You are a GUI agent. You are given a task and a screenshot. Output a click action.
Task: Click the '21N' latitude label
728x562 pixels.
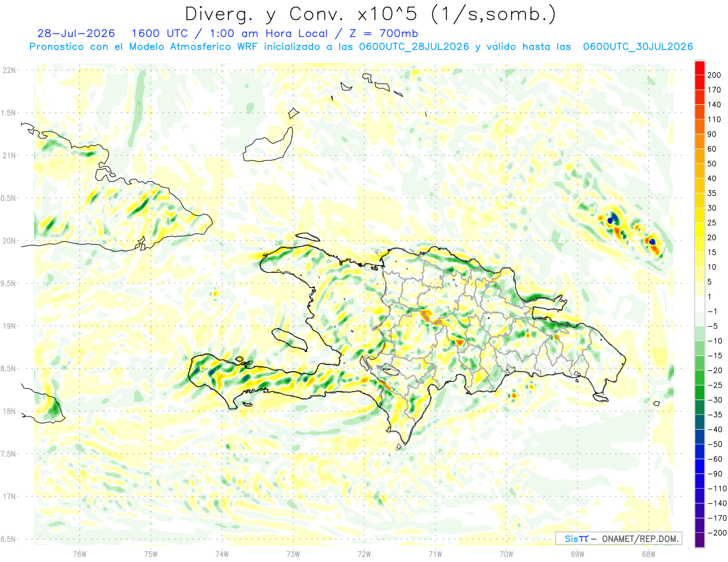click(x=8, y=155)
